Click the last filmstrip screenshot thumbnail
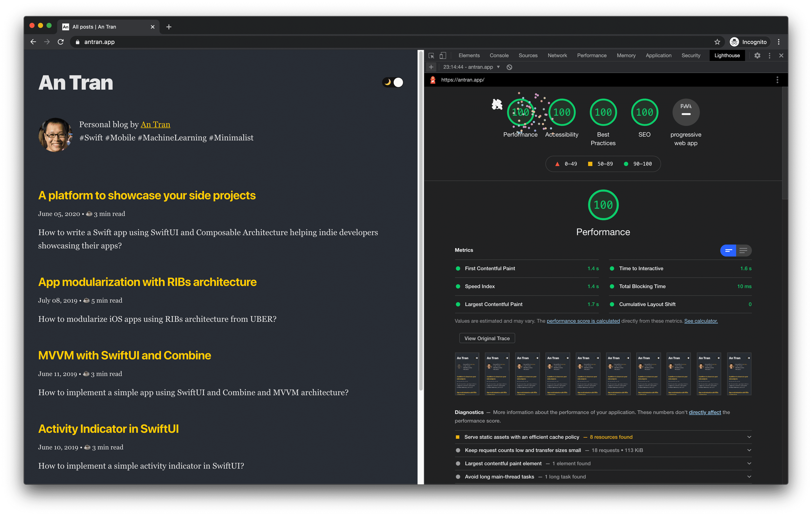 click(739, 374)
